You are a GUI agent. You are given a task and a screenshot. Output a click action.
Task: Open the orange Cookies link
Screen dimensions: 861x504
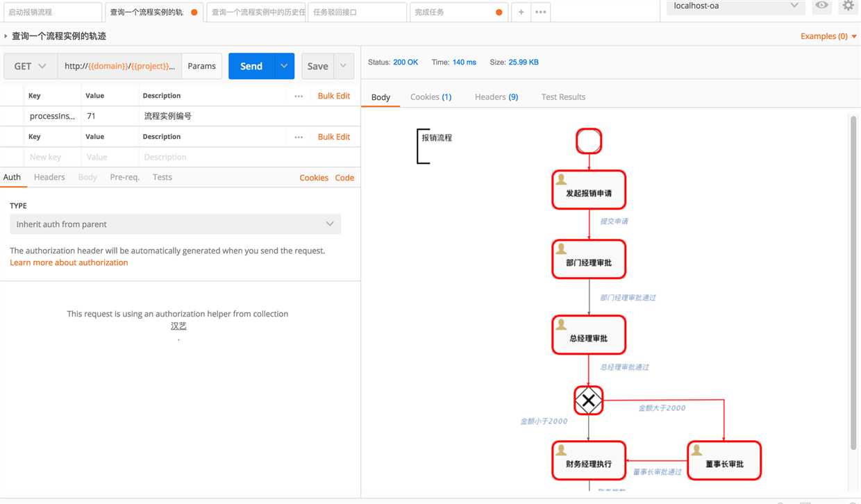pyautogui.click(x=314, y=178)
